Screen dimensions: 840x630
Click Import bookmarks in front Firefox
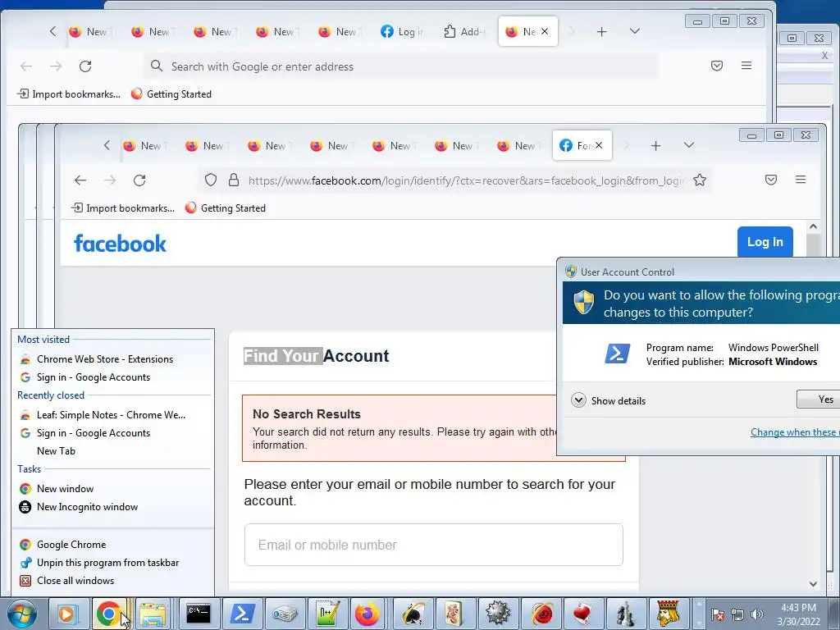(x=123, y=208)
